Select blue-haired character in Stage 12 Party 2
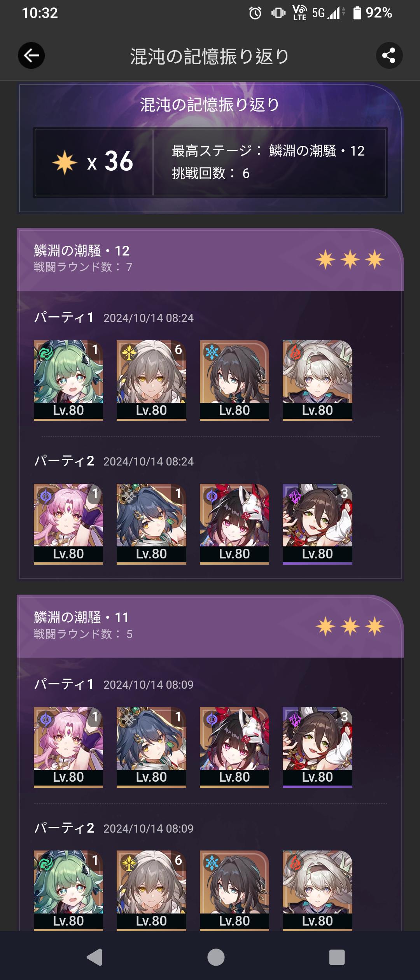Screen dimensions: 420x980 [x=151, y=524]
